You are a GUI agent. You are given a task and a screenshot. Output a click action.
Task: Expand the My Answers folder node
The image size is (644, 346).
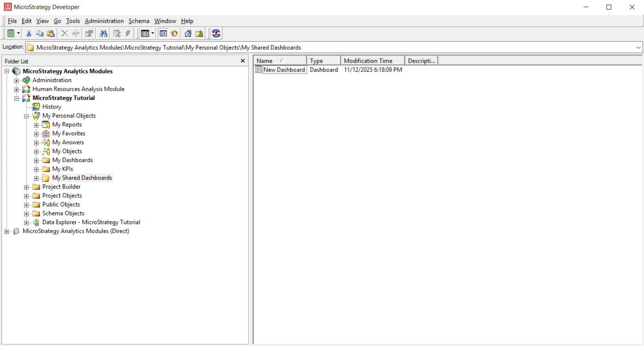pos(36,143)
